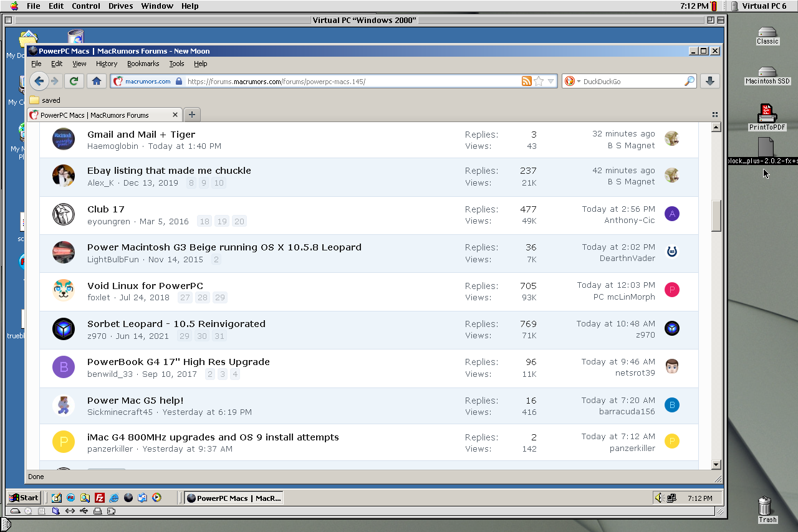This screenshot has width=798, height=532.
Task: Select the PowerPC Macs taskbar button
Action: tap(234, 498)
